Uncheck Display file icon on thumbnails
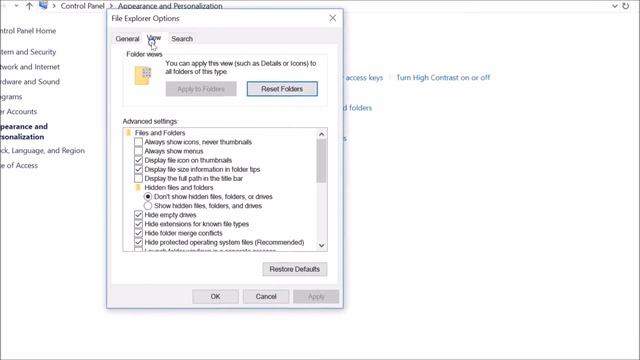 (x=138, y=160)
